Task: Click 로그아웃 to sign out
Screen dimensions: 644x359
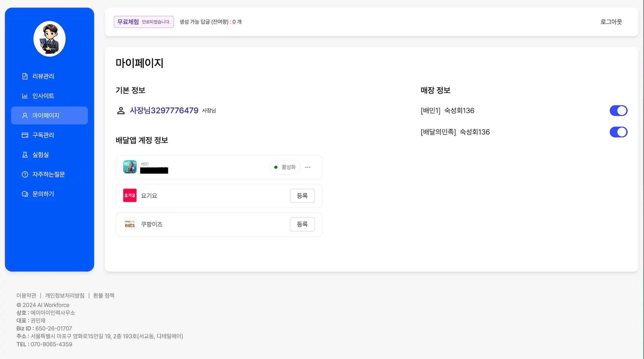Action: (x=611, y=22)
